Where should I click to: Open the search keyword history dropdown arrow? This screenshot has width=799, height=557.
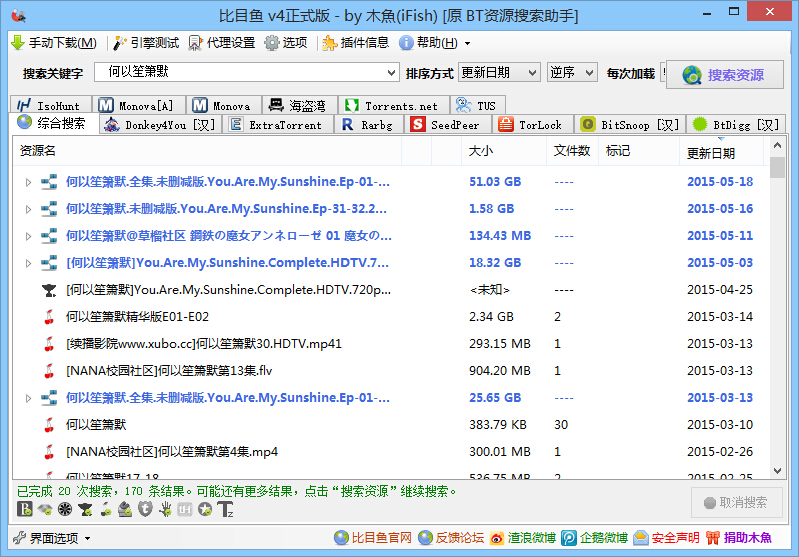coord(391,73)
